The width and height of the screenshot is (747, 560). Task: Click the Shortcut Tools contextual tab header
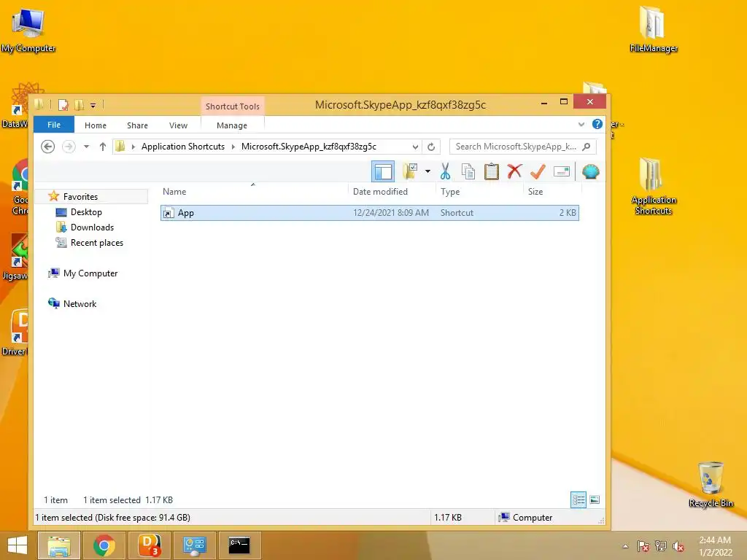[x=233, y=106]
